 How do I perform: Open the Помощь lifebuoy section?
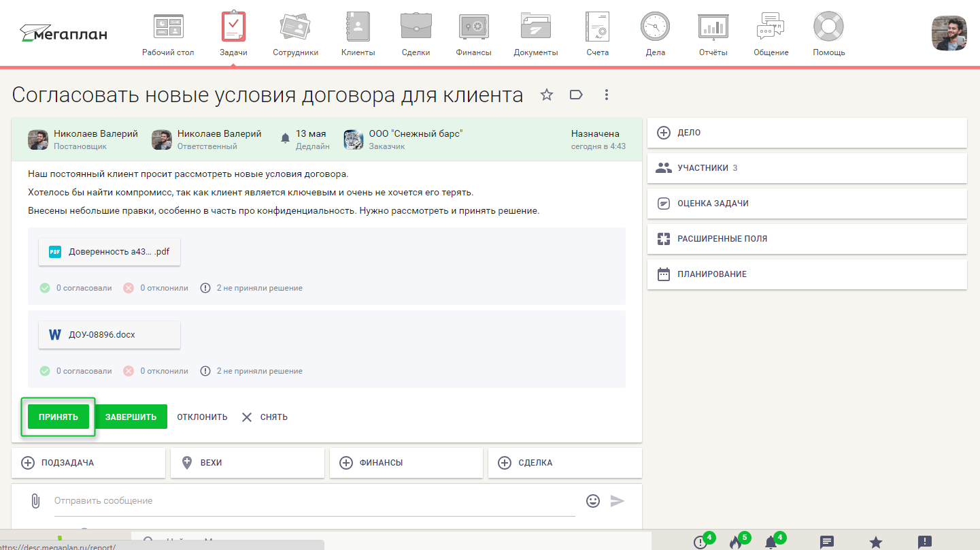(x=828, y=34)
